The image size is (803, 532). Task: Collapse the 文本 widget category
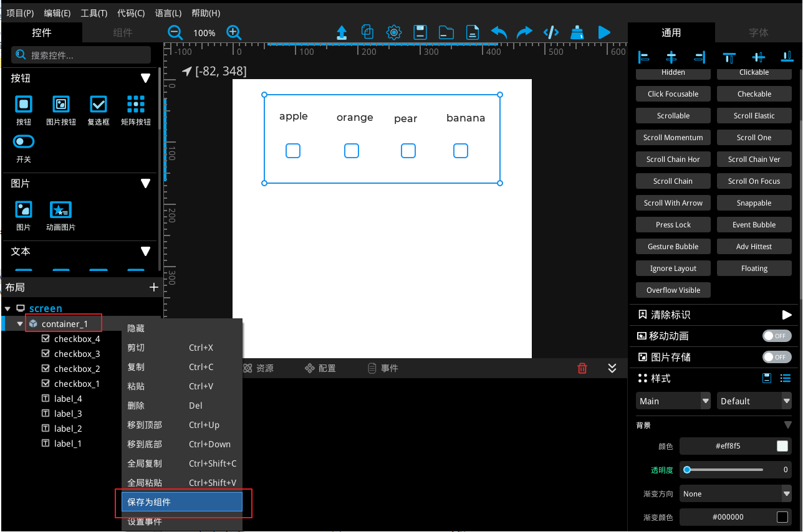(x=146, y=252)
